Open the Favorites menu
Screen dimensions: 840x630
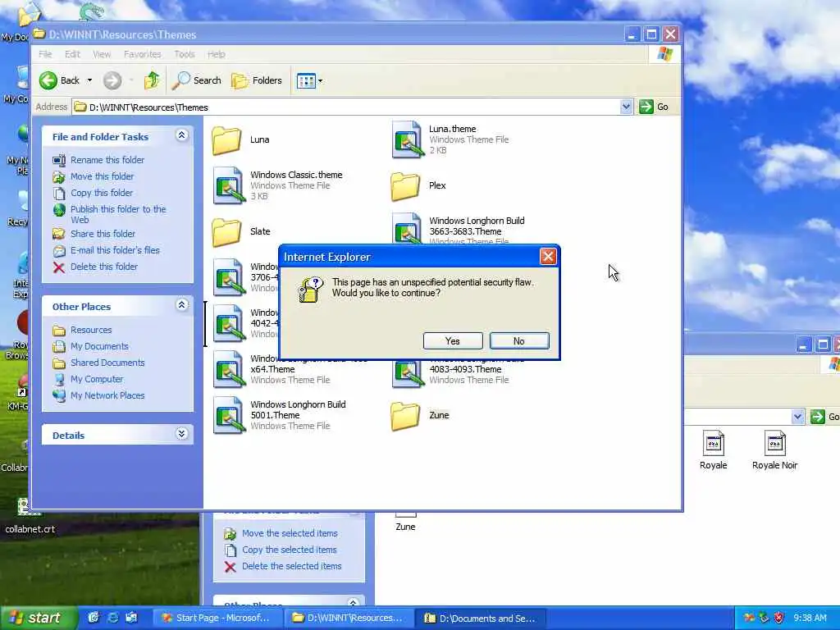pos(143,54)
